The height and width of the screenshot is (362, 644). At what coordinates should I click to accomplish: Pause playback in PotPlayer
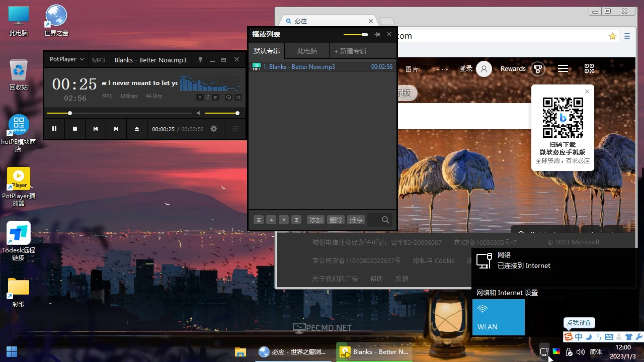[54, 129]
